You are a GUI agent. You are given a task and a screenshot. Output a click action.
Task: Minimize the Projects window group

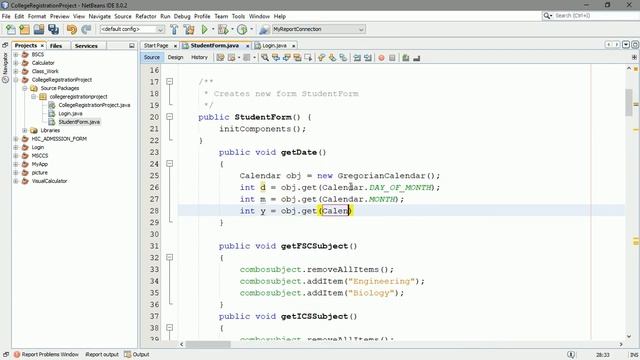[x=131, y=46]
